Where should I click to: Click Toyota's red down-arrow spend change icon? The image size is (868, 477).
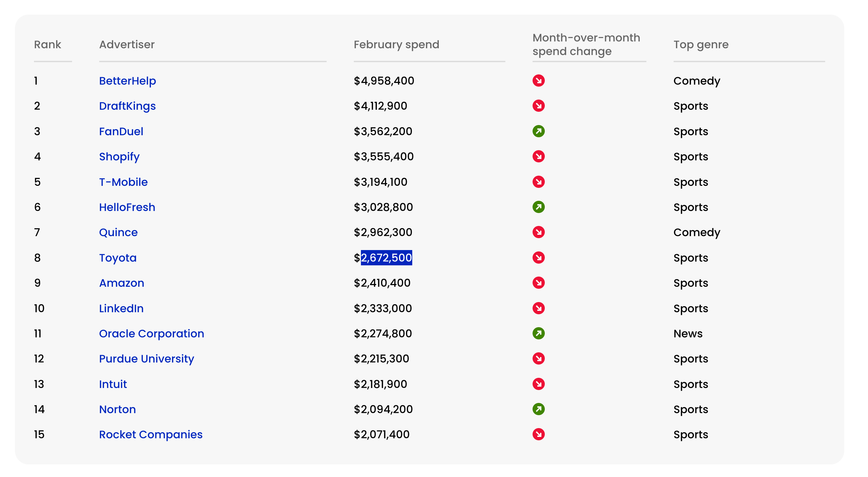tap(538, 258)
